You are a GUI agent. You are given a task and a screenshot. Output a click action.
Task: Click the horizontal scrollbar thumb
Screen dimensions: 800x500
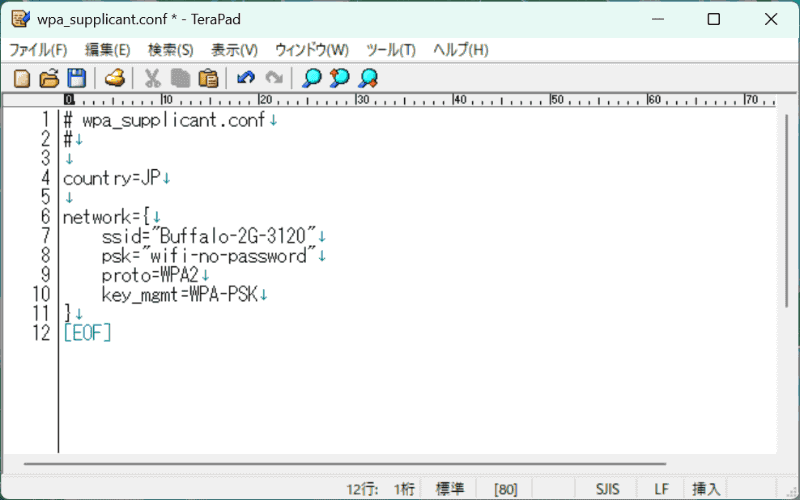point(345,464)
